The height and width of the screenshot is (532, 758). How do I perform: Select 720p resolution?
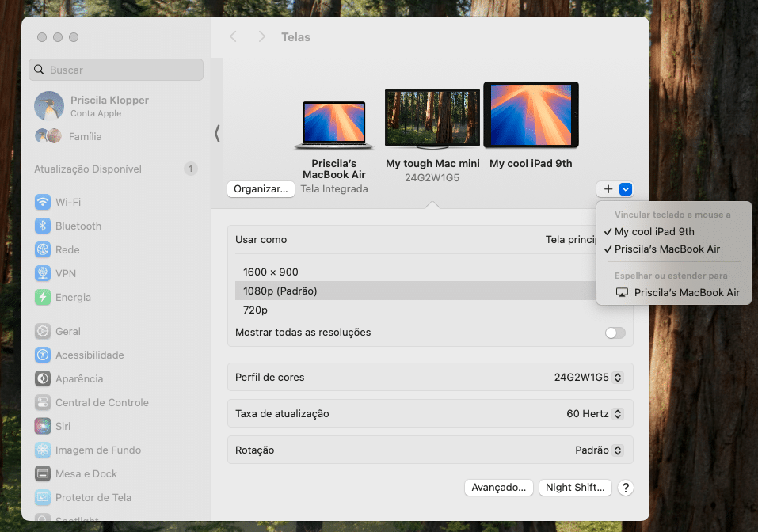255,310
